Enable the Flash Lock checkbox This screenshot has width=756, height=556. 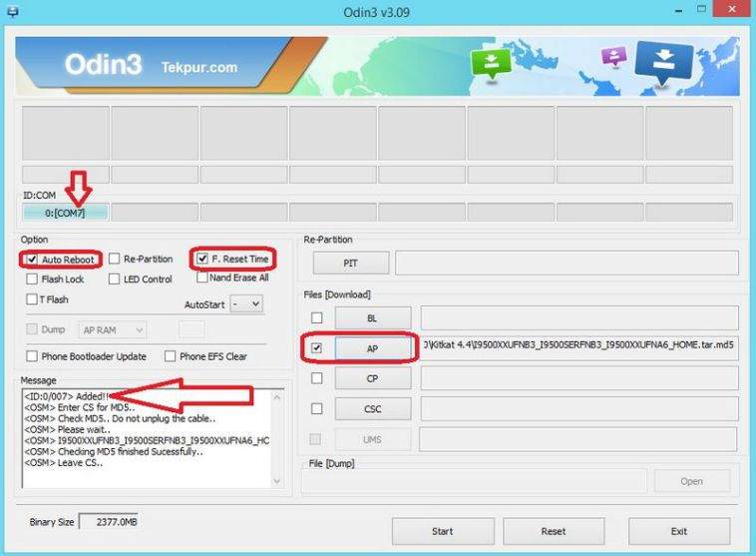click(32, 278)
